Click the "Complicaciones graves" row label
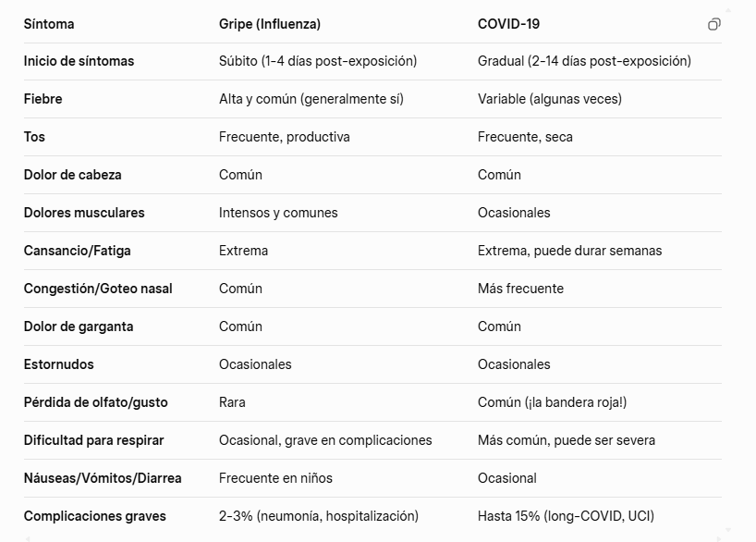Screen dimensions: 756x542 click(x=94, y=516)
